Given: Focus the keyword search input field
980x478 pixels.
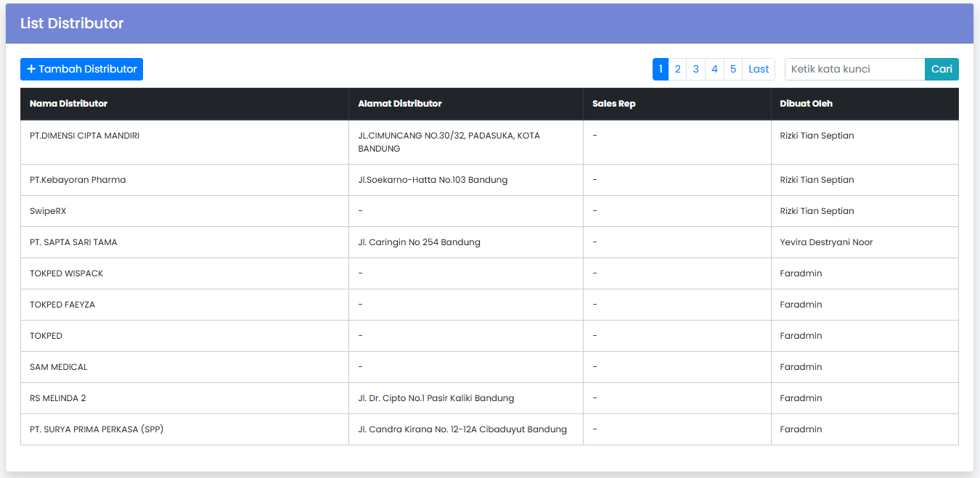Looking at the screenshot, I should tap(854, 69).
